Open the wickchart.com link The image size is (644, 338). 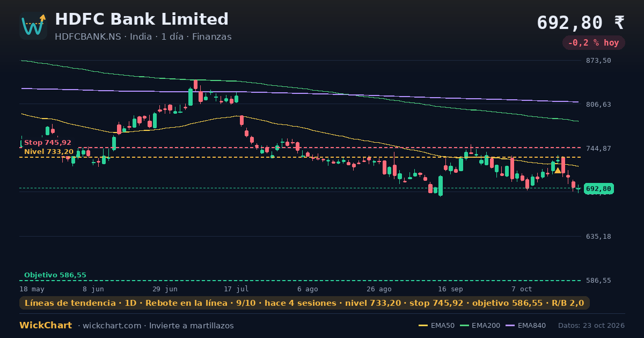[112, 326]
